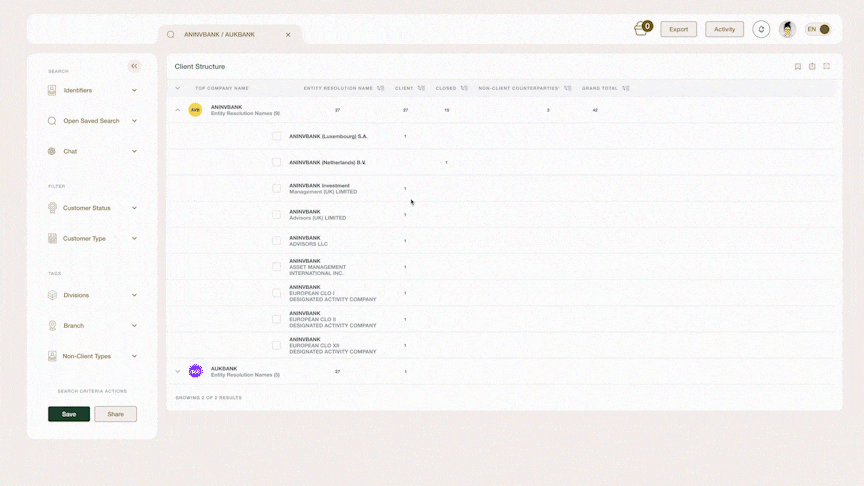Click the green Save button

[69, 414]
